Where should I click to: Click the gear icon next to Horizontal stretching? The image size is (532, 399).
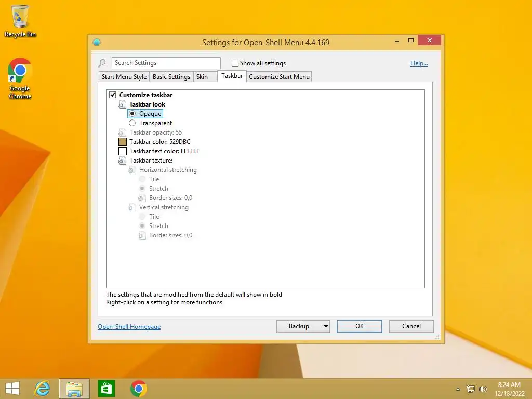pyautogui.click(x=132, y=170)
